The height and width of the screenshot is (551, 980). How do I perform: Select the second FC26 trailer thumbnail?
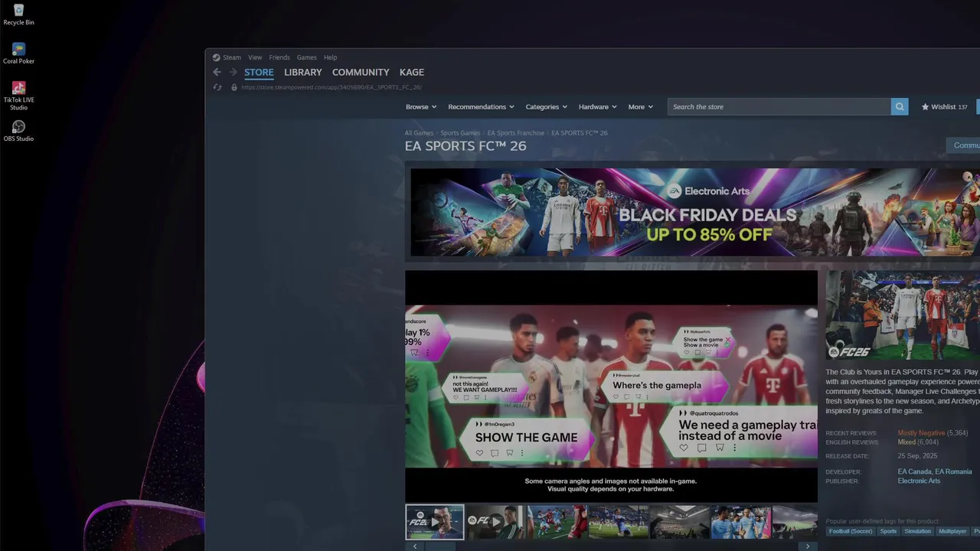tap(495, 522)
